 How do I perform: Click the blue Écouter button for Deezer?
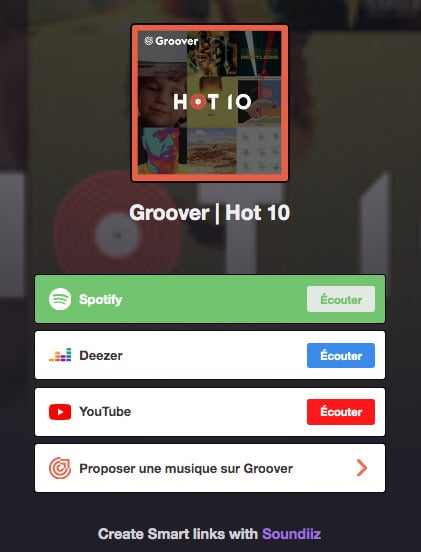(341, 355)
